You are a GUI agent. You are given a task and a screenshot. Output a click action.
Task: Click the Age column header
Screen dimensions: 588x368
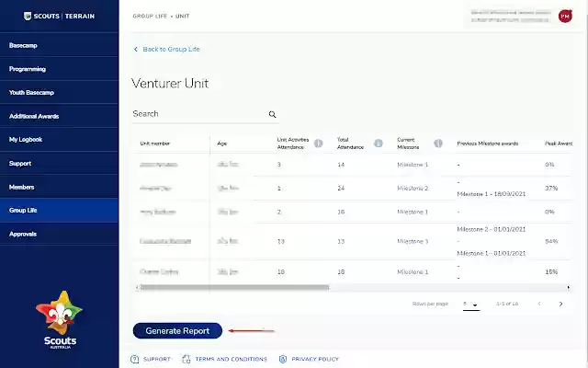click(221, 144)
